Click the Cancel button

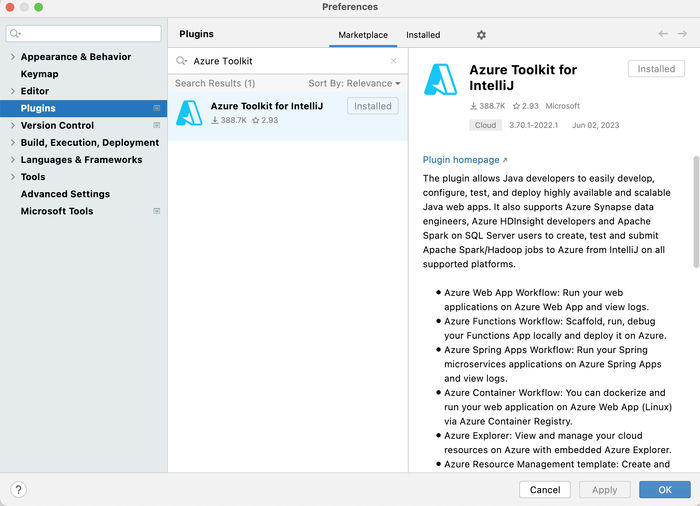tap(545, 489)
